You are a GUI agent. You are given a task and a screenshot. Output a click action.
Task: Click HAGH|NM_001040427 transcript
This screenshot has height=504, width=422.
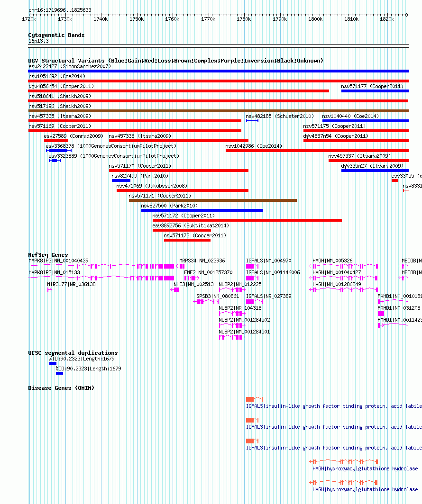(343, 278)
